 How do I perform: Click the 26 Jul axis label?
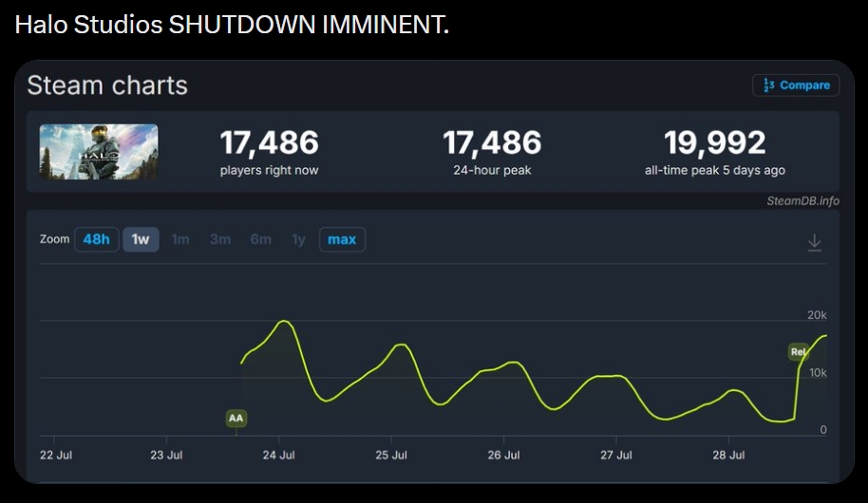click(503, 455)
